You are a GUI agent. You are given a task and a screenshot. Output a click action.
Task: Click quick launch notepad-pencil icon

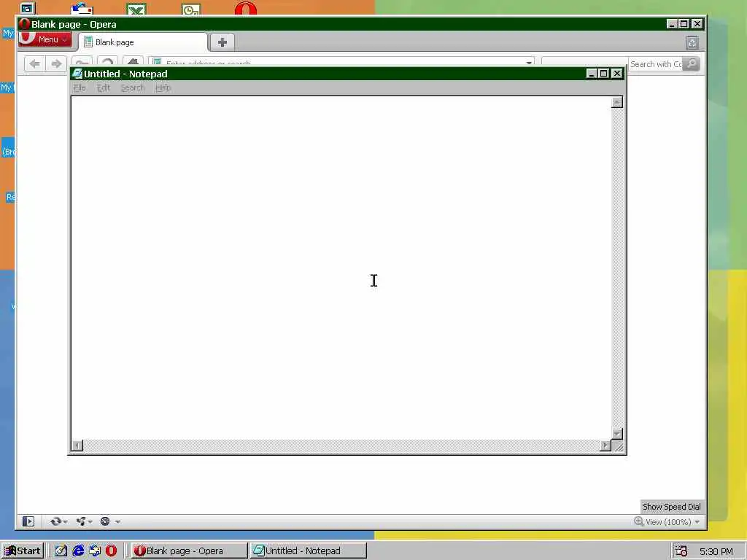tap(61, 551)
